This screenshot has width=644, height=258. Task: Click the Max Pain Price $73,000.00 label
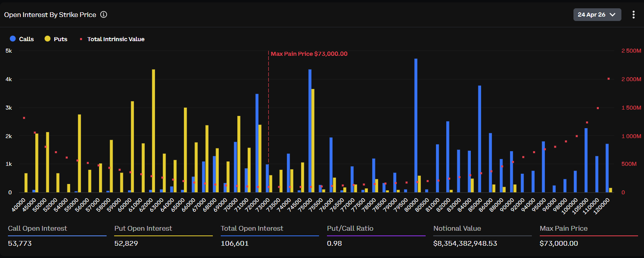[x=309, y=54]
